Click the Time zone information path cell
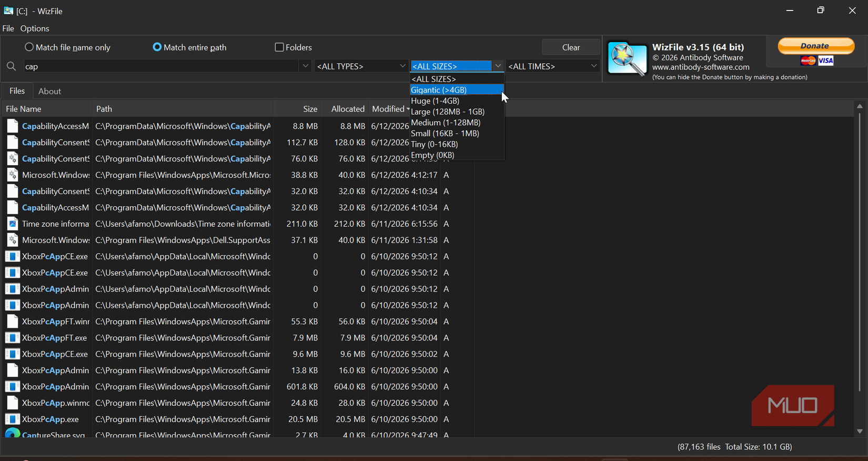868x461 pixels. tap(183, 224)
